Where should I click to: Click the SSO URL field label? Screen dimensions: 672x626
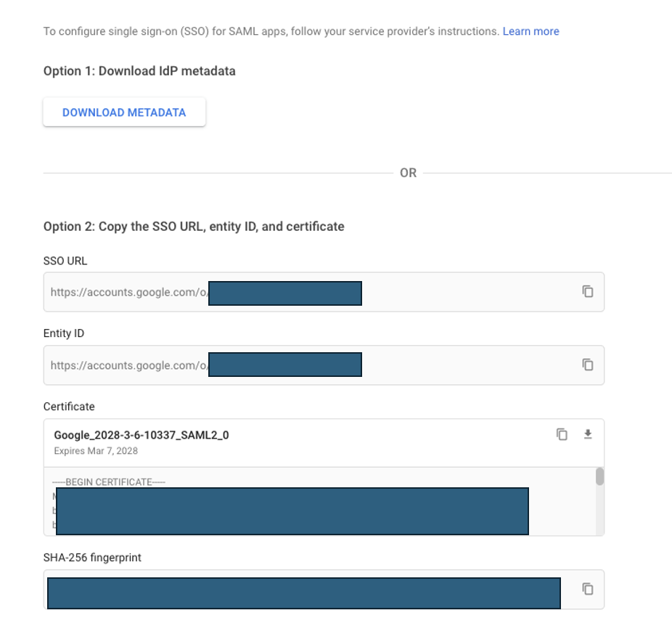pos(65,261)
